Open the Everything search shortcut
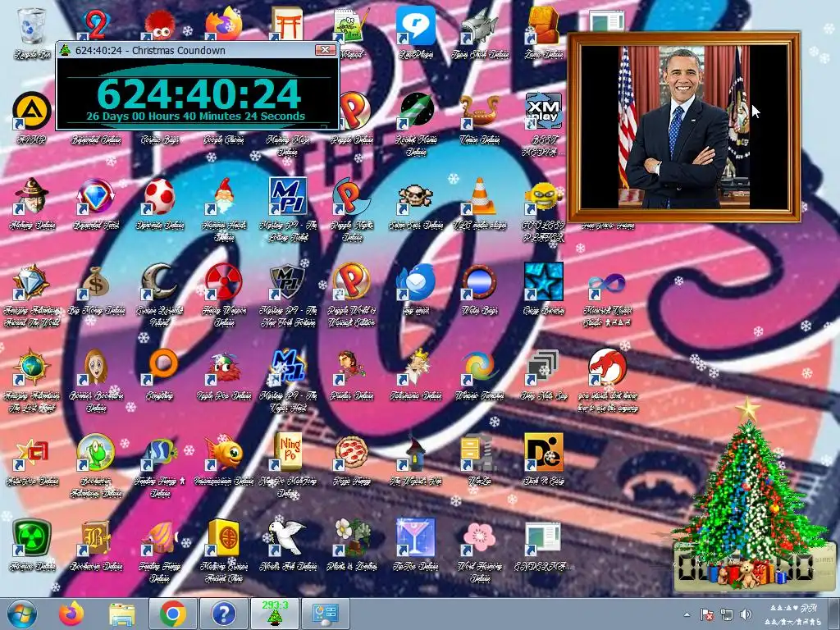Viewport: 840px width, 630px height. pyautogui.click(x=160, y=367)
